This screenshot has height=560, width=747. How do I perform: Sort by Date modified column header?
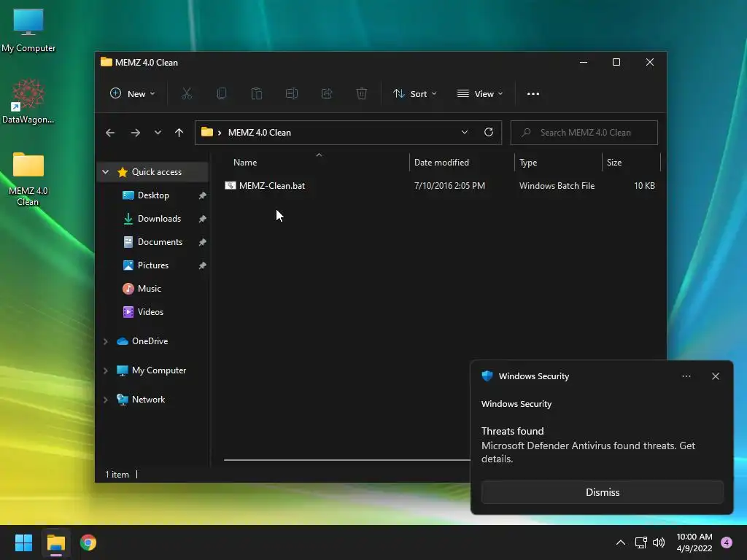pyautogui.click(x=462, y=163)
